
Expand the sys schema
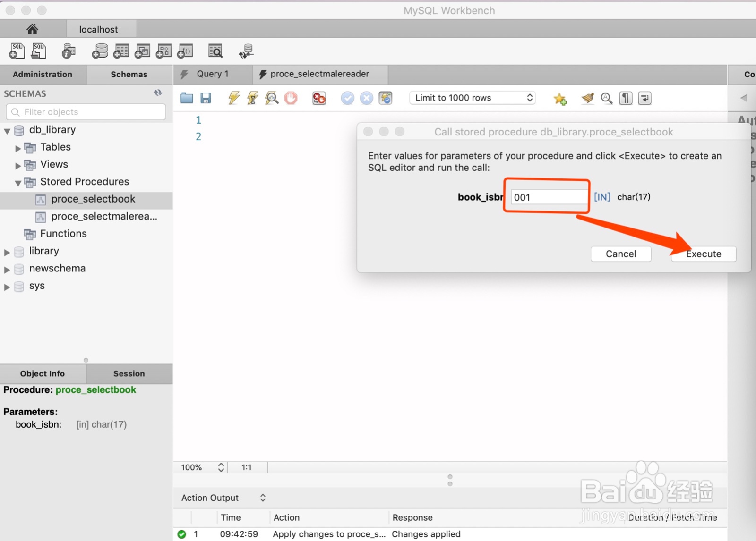7,287
